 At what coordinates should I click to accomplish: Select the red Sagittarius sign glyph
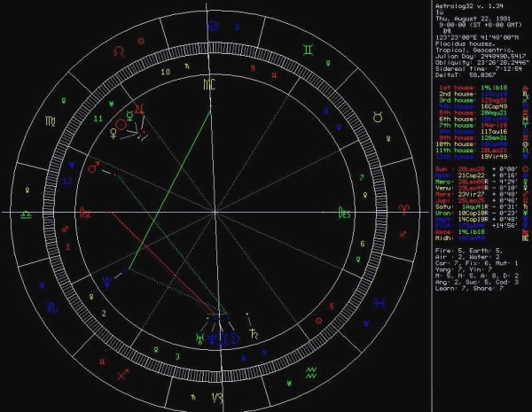point(123,375)
